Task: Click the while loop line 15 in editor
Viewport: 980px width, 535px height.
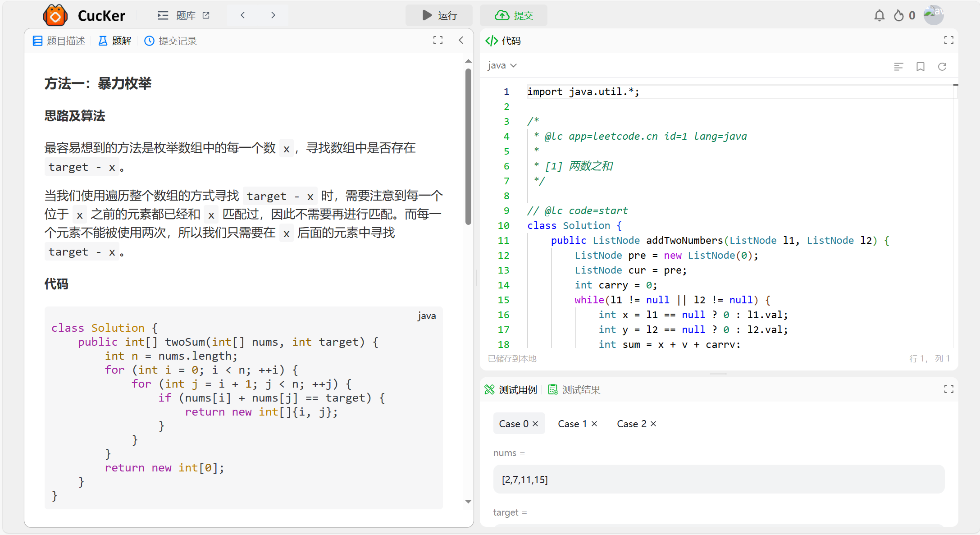Action: click(673, 300)
